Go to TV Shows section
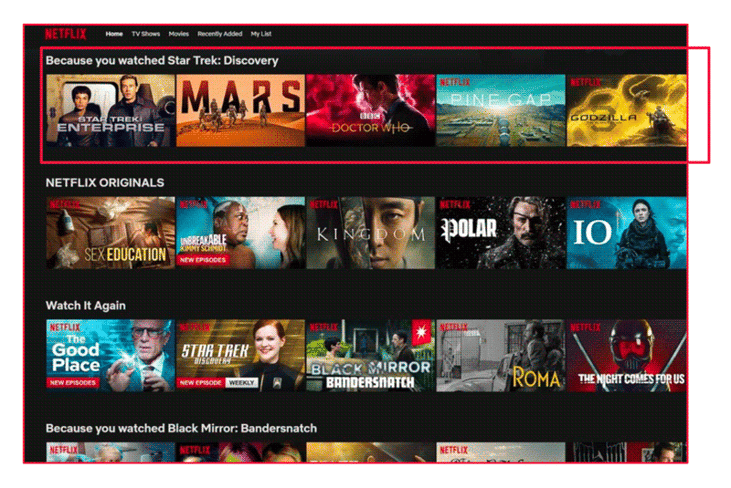The width and height of the screenshot is (731, 488). click(x=145, y=34)
